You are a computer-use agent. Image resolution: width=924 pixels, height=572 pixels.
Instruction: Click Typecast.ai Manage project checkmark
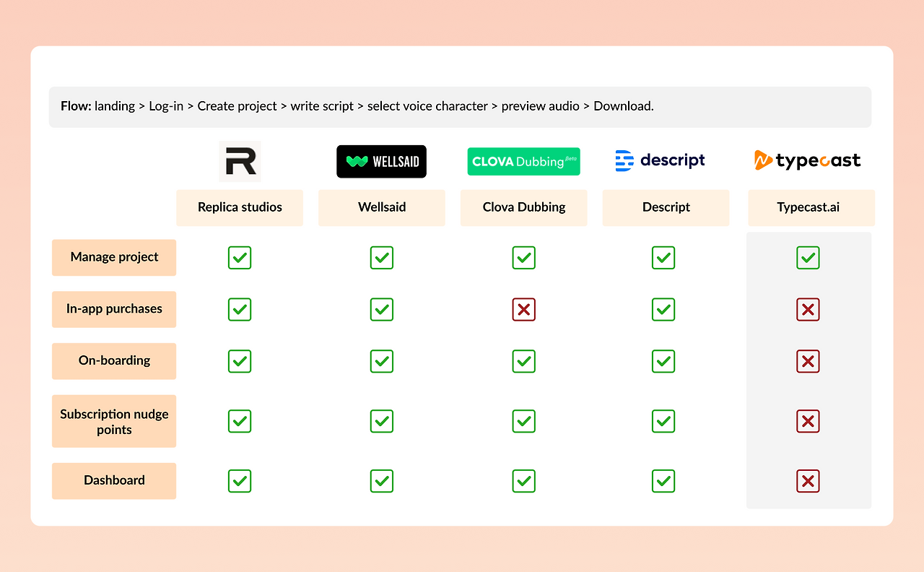[808, 258]
